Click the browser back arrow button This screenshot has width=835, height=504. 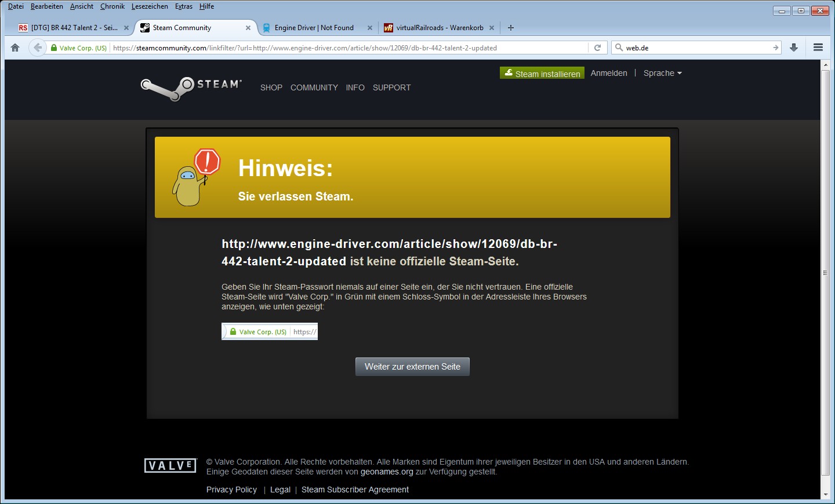(38, 48)
